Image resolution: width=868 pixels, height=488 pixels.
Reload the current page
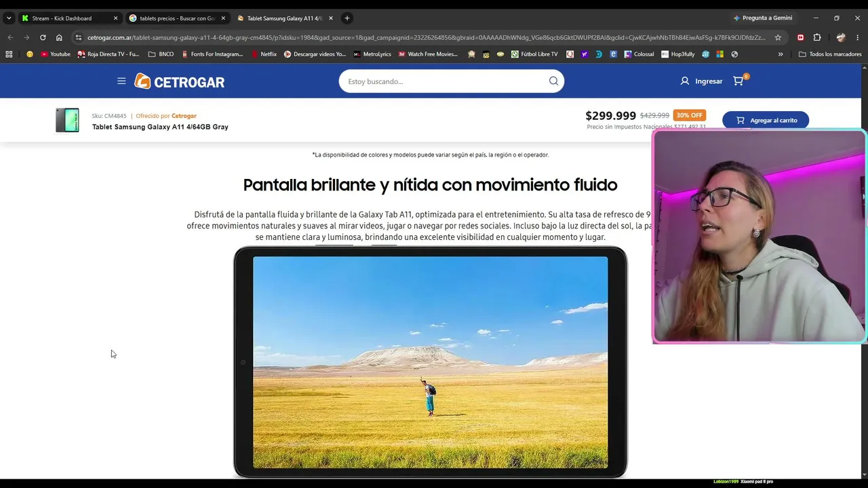pyautogui.click(x=43, y=37)
